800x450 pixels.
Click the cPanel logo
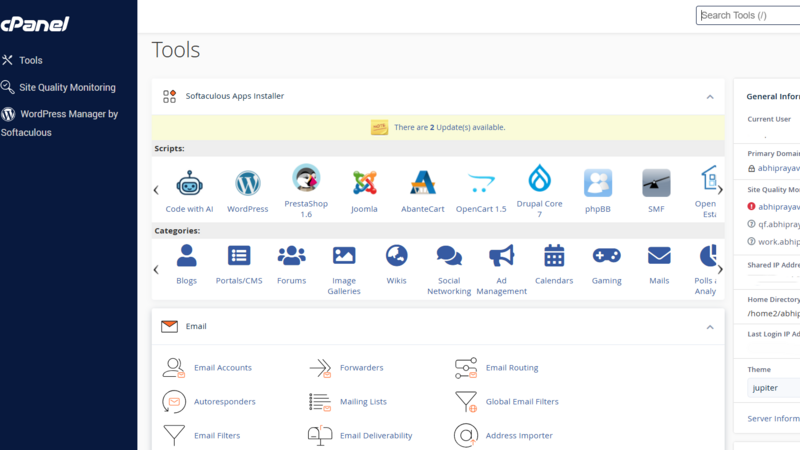coord(34,23)
